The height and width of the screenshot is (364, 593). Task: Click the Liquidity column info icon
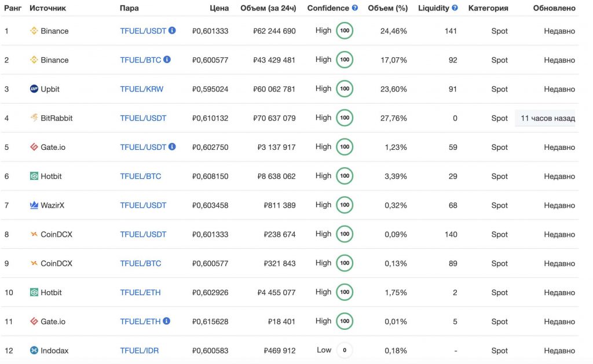455,8
